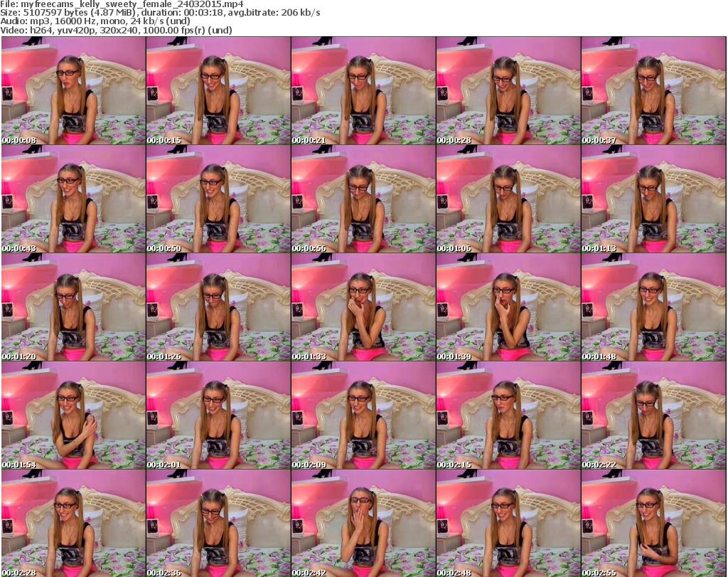Viewport: 728px width, 577px height.
Task: Select the thumbnail frame stamped 00:00:43
Action: click(x=73, y=198)
